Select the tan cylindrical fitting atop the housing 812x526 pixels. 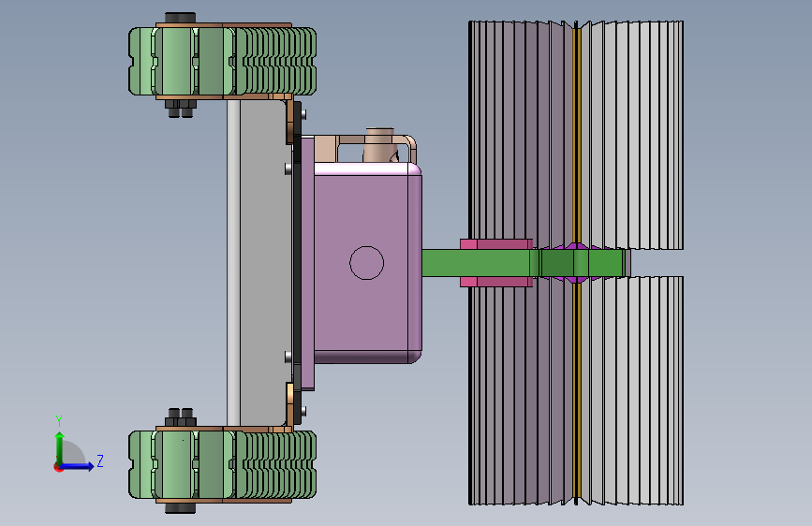point(380,145)
